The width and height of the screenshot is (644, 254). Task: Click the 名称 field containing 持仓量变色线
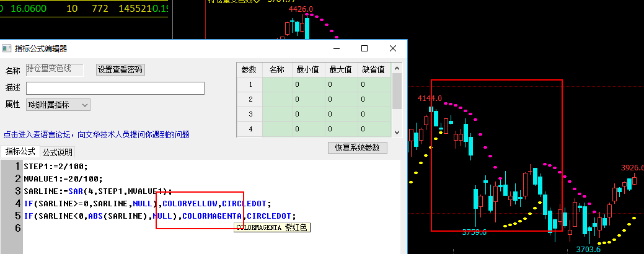point(55,69)
